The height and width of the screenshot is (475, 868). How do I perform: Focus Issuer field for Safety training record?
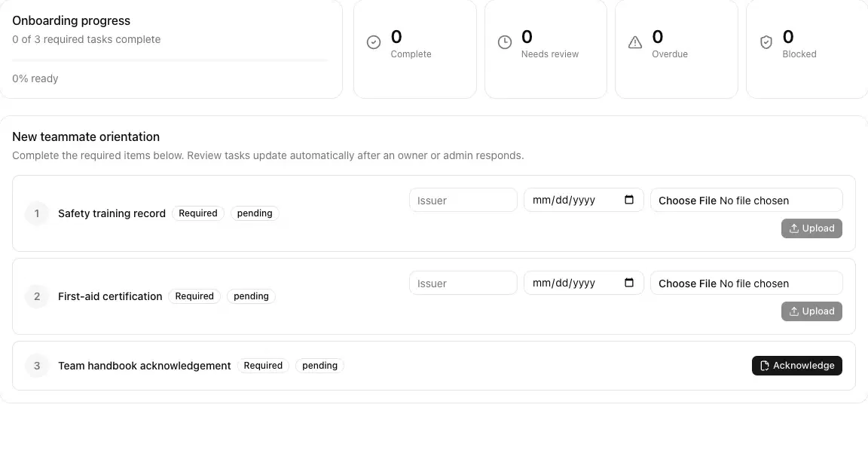pos(463,200)
